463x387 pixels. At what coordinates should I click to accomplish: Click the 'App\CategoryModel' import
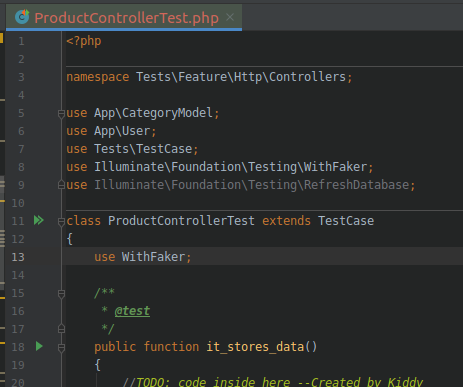click(153, 113)
